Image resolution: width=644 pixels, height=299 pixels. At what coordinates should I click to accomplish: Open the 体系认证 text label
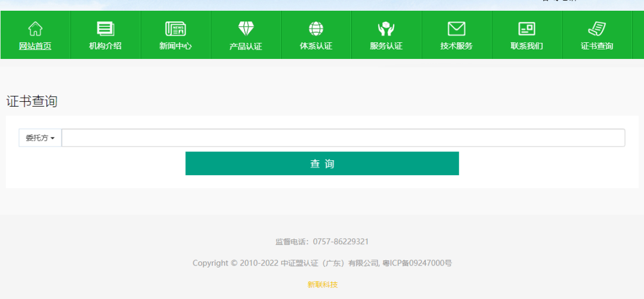click(x=316, y=46)
